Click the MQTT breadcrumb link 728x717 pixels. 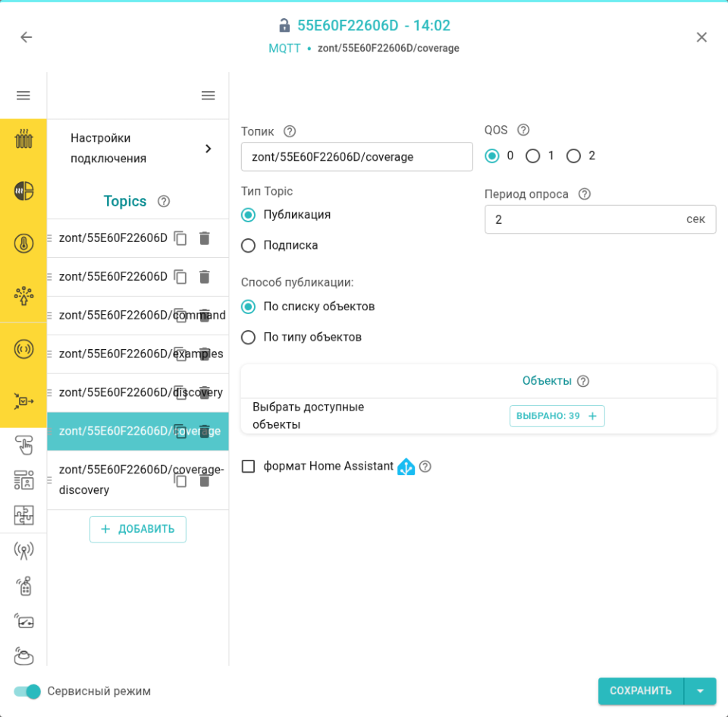point(284,49)
